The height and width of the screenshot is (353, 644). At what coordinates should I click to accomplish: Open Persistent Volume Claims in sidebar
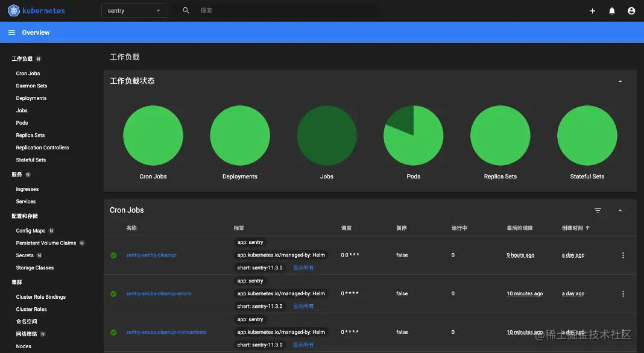(46, 243)
